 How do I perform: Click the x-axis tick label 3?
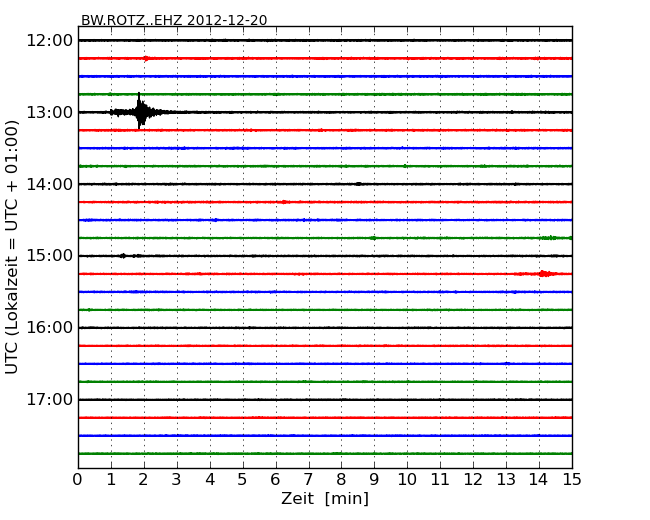177,479
